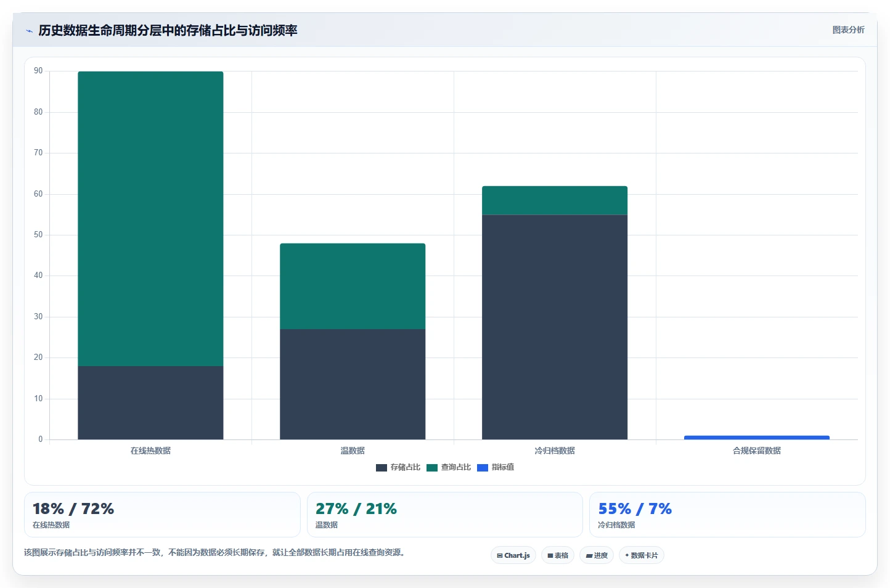Click the 在线热数据 x-axis label
890x588 pixels.
[x=150, y=451]
